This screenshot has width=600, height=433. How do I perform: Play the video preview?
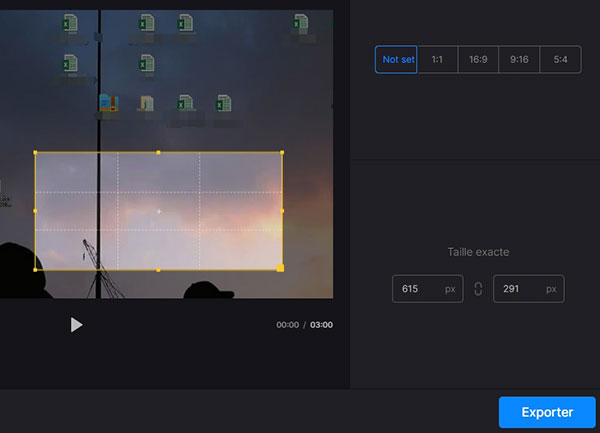click(76, 325)
